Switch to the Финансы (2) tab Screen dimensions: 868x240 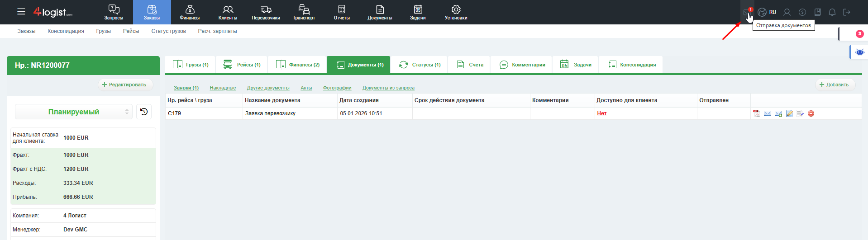click(298, 65)
